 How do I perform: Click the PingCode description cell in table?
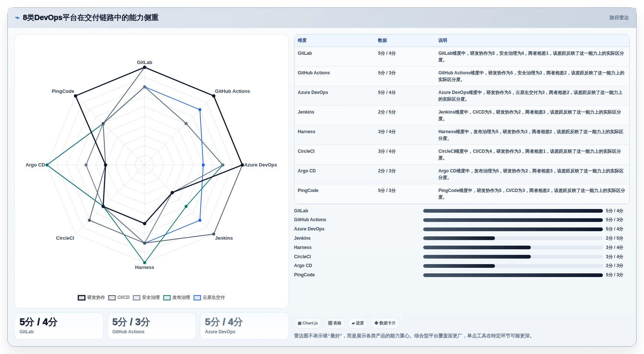coord(532,194)
